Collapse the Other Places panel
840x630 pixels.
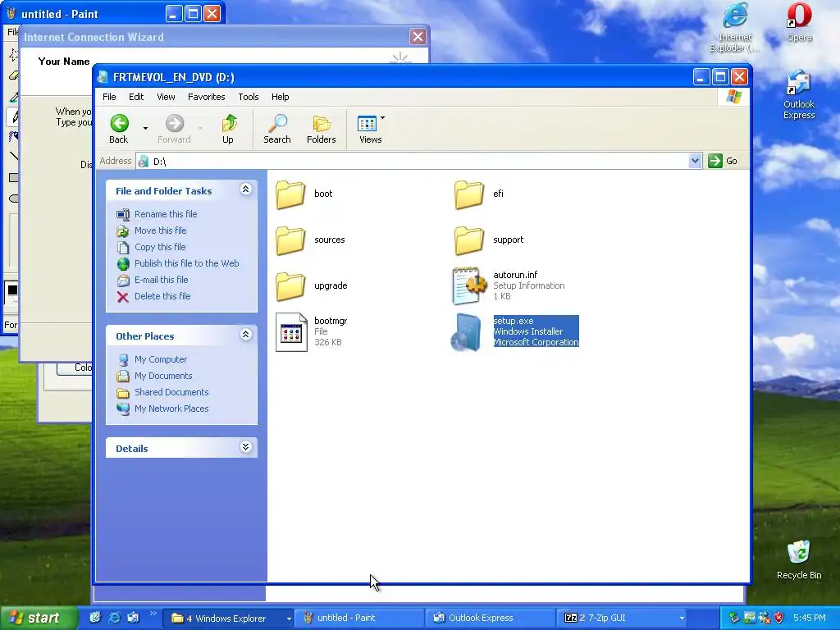[x=246, y=335]
